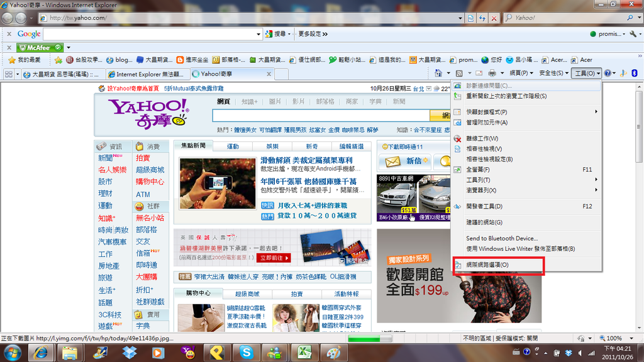Refresh the page using the address bar icon

click(482, 18)
